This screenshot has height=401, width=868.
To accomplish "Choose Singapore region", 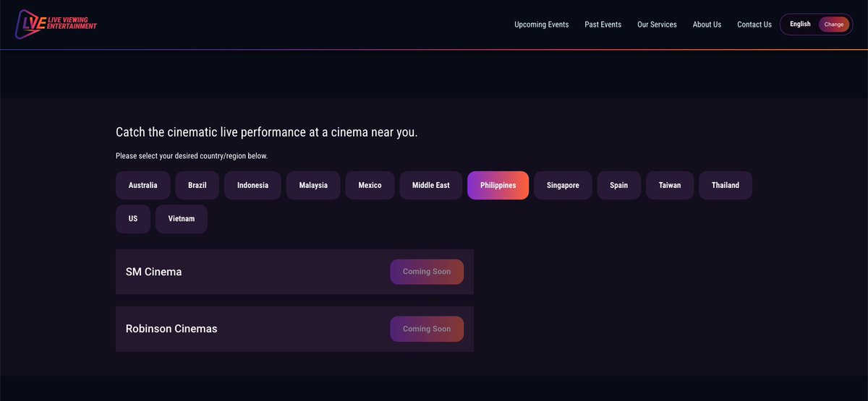I will coord(563,185).
